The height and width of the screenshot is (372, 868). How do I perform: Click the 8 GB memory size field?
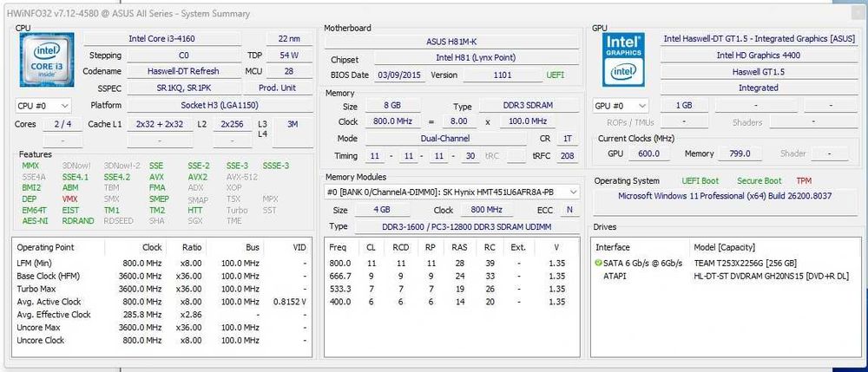click(x=391, y=105)
